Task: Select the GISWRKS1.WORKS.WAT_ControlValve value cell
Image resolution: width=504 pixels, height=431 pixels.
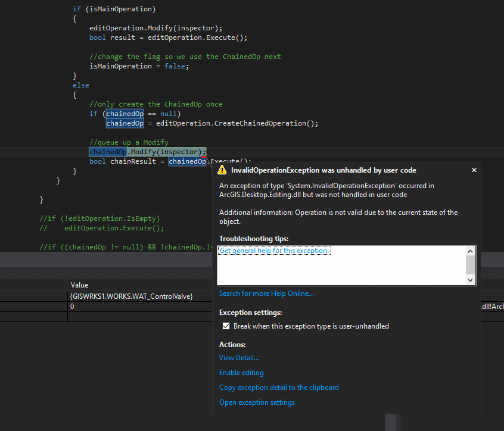Action: tap(131, 296)
